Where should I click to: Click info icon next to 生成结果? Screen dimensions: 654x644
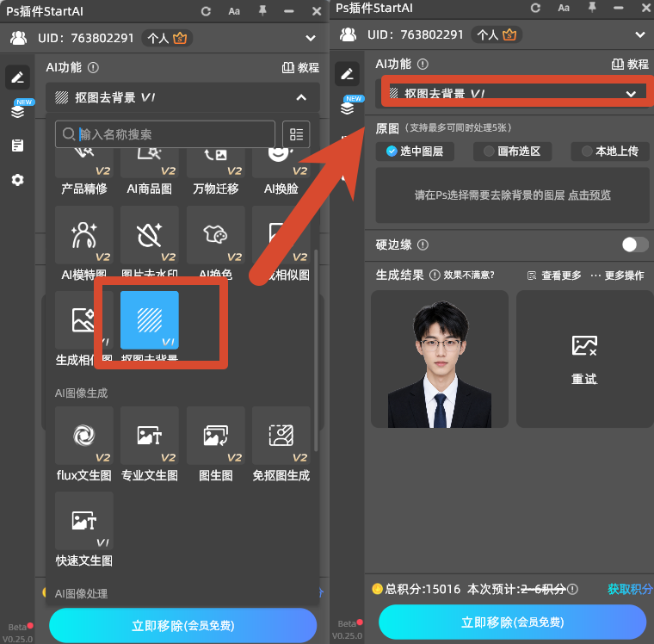[435, 275]
